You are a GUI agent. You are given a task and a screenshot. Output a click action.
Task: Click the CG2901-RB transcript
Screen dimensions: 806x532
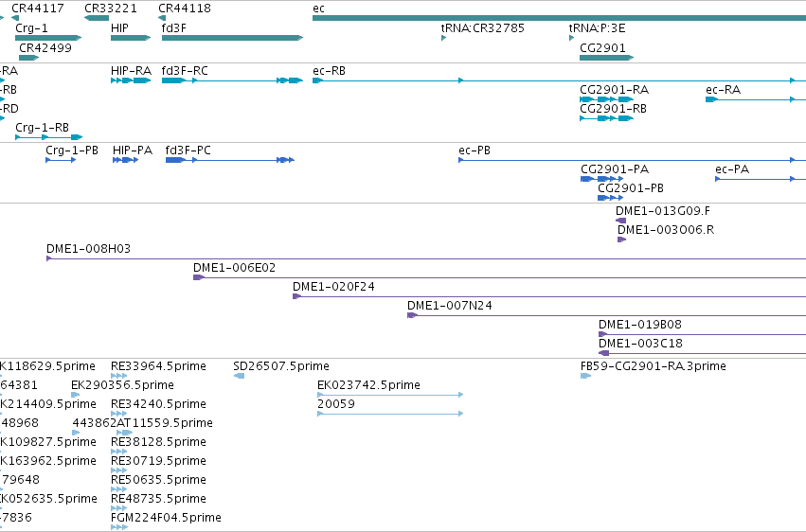click(x=606, y=118)
